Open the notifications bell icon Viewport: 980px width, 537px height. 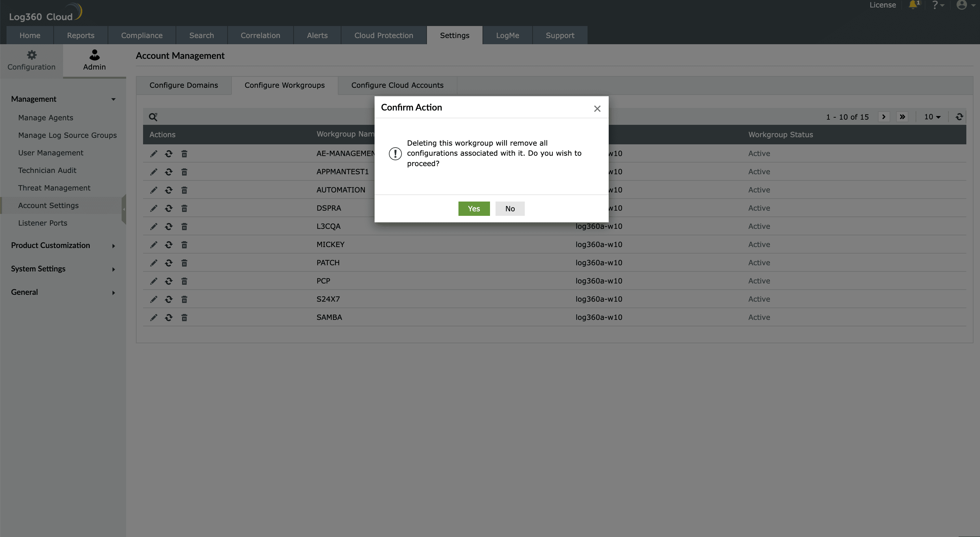point(913,5)
